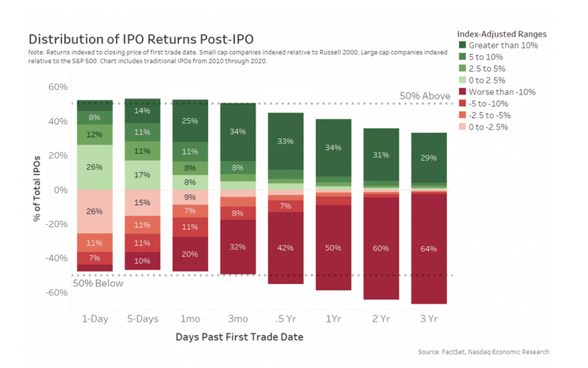Viewport: 588px width, 368px height.
Task: Select the '-2.5 to -5%' legend swatch
Action: (x=462, y=115)
